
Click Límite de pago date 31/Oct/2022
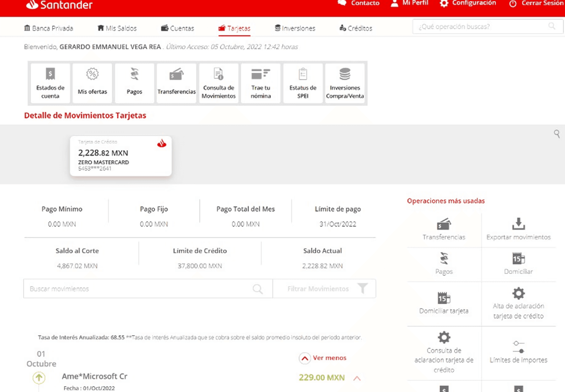(338, 224)
